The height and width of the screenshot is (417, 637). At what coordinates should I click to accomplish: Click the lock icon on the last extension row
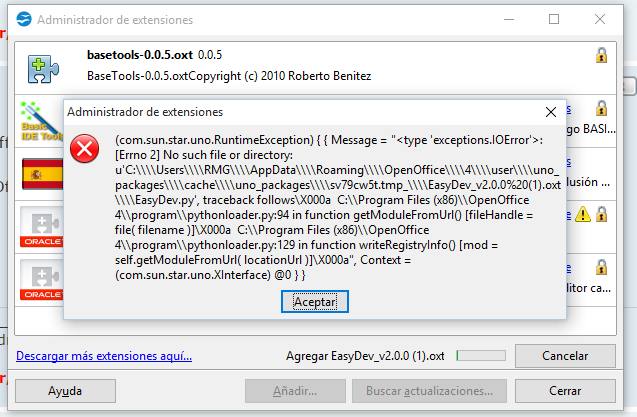point(601,267)
